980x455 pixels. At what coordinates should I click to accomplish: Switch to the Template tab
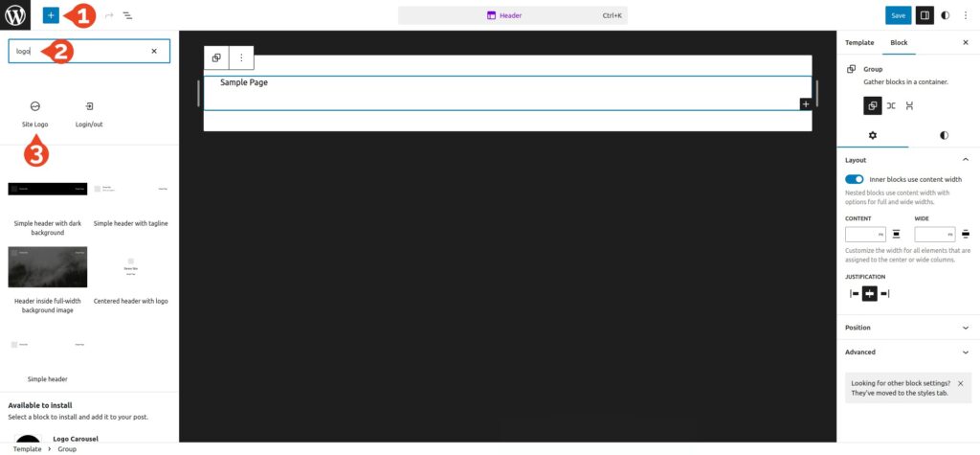click(x=858, y=43)
